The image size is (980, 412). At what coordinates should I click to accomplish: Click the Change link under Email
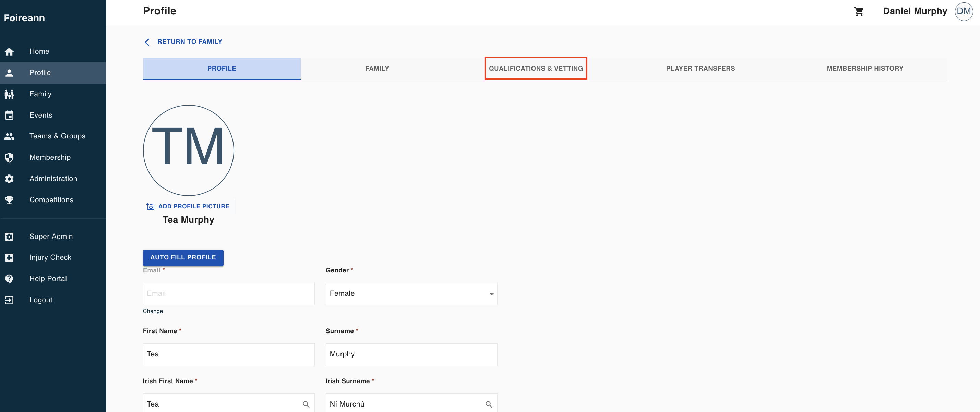click(x=153, y=311)
